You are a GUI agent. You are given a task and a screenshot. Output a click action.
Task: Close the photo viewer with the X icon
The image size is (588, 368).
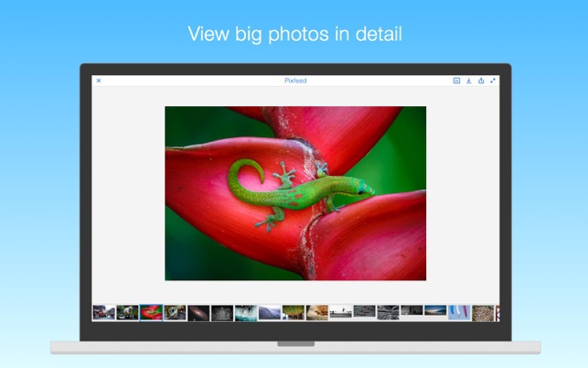click(99, 81)
